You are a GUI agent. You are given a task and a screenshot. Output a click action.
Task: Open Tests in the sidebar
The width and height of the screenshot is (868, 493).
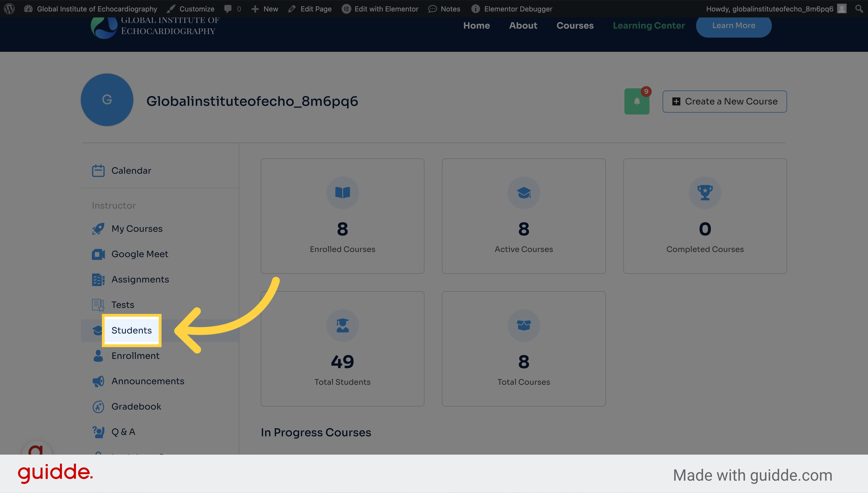coord(123,305)
